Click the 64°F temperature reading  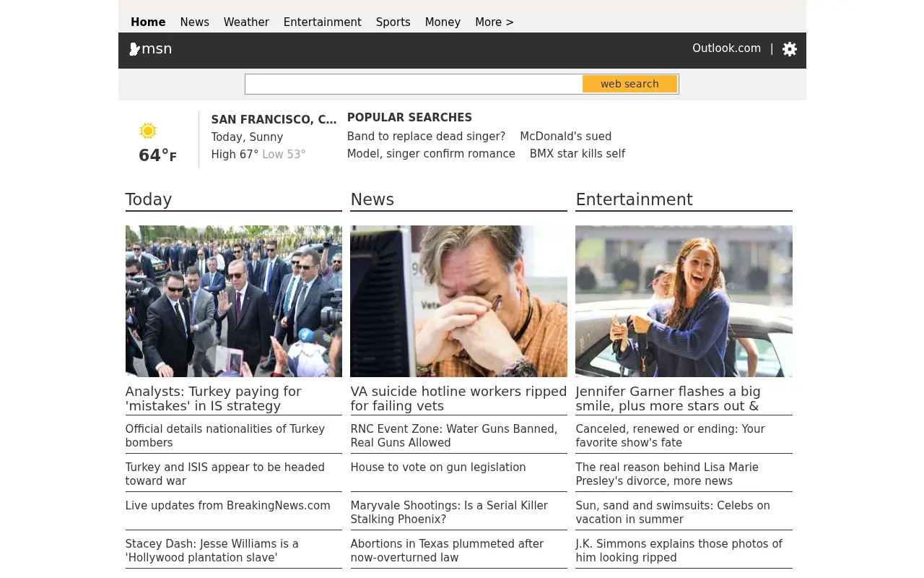pos(157,155)
